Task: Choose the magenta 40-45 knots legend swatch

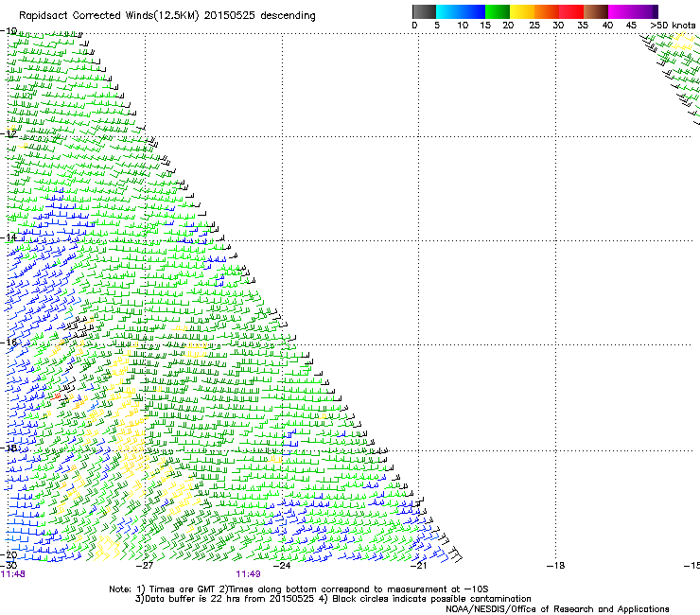Action: 621,11
